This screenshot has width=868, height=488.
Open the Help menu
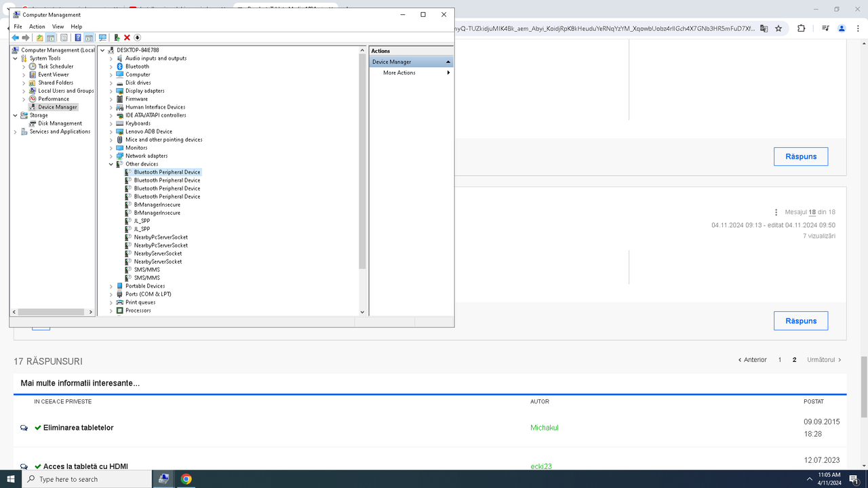(x=77, y=26)
